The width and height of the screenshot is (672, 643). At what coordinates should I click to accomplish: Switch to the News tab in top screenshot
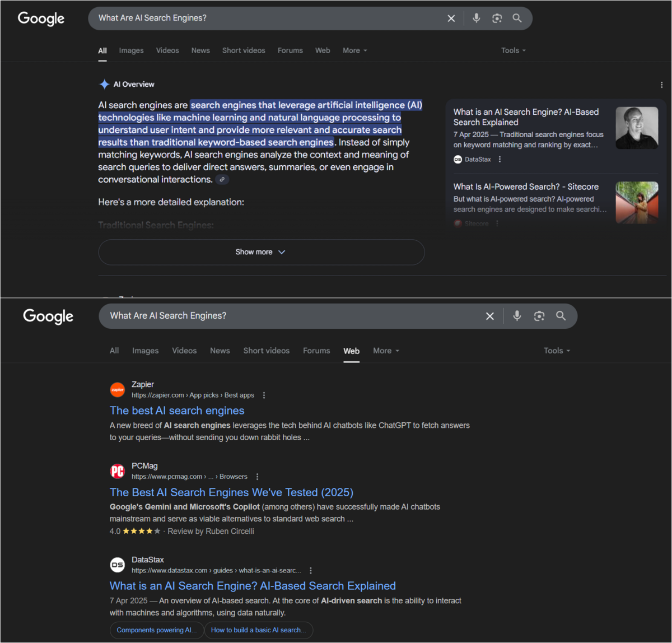pyautogui.click(x=200, y=50)
